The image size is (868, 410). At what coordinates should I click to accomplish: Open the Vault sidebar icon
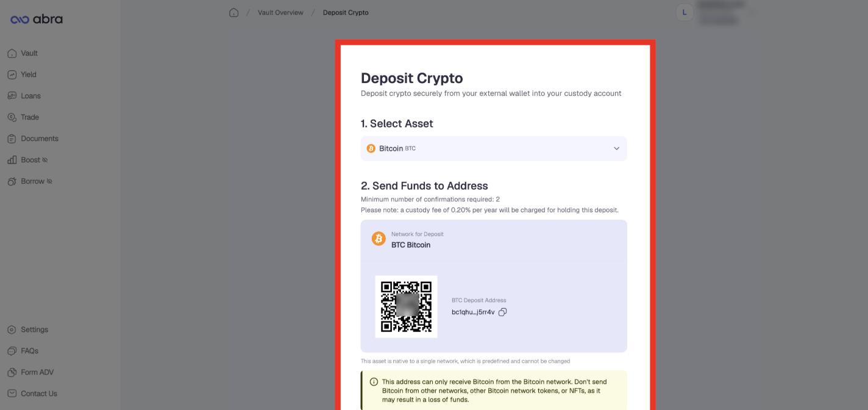point(12,53)
